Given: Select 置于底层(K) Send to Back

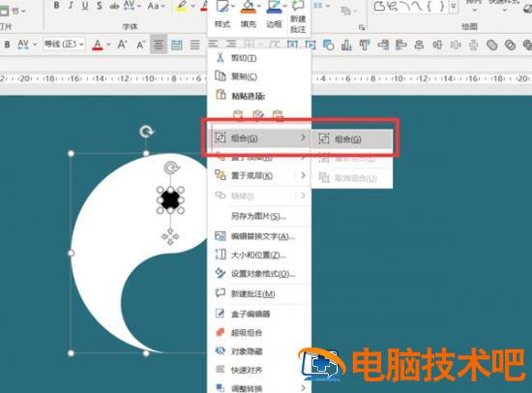Looking at the screenshot, I should (x=259, y=175).
